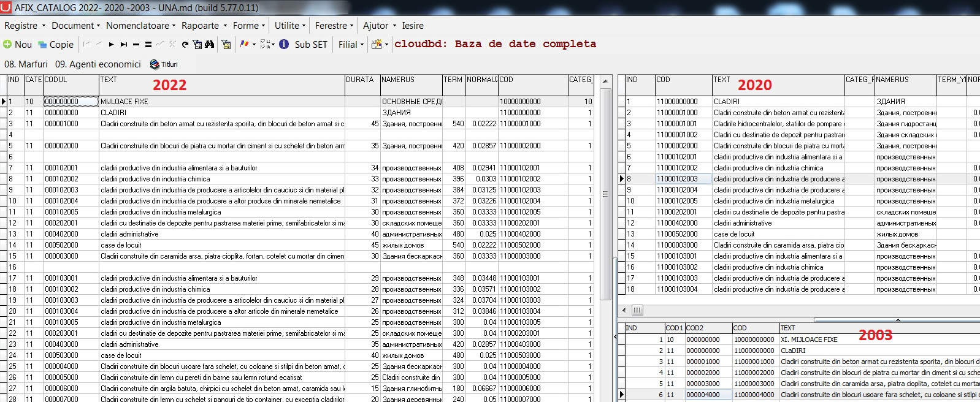Select cell 11000102003 in the 2020 grid
The height and width of the screenshot is (402, 980).
pos(683,179)
